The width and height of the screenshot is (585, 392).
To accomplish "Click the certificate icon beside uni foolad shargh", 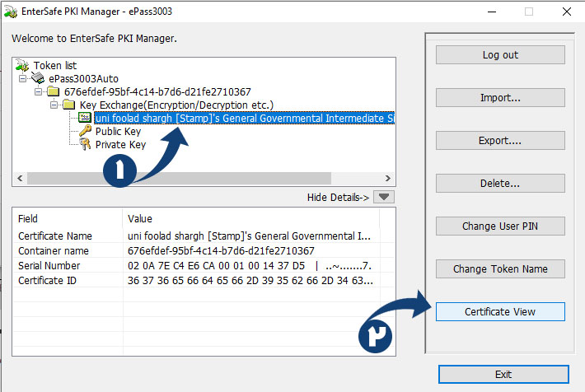I will click(85, 118).
